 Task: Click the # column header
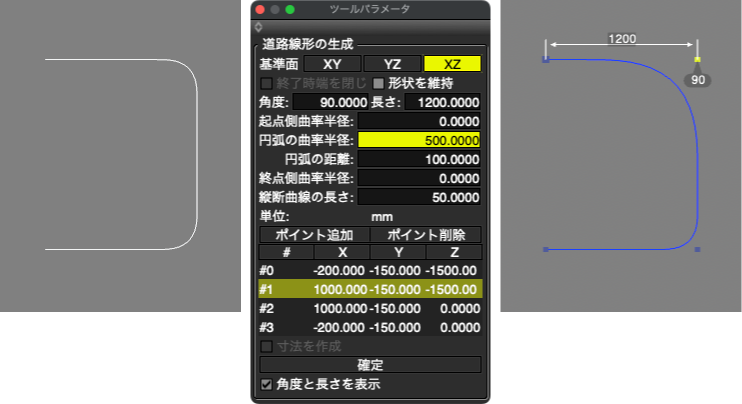pyautogui.click(x=286, y=252)
